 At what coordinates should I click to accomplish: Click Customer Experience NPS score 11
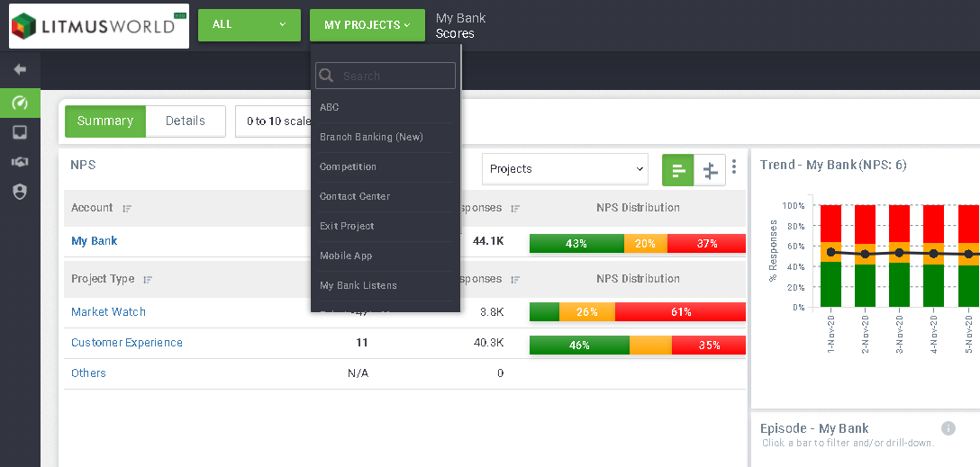coord(362,342)
